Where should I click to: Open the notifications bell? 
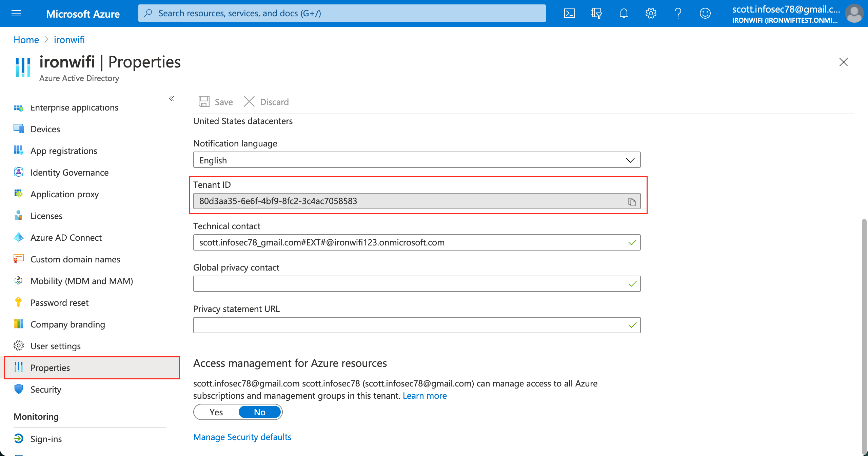point(624,13)
